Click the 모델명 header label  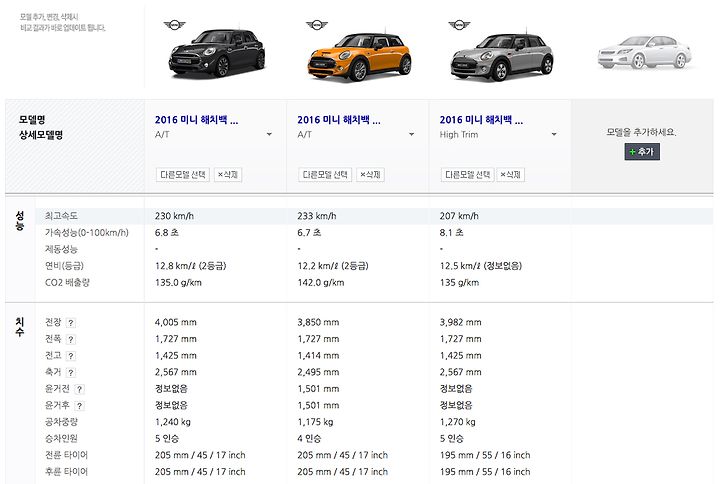point(32,120)
